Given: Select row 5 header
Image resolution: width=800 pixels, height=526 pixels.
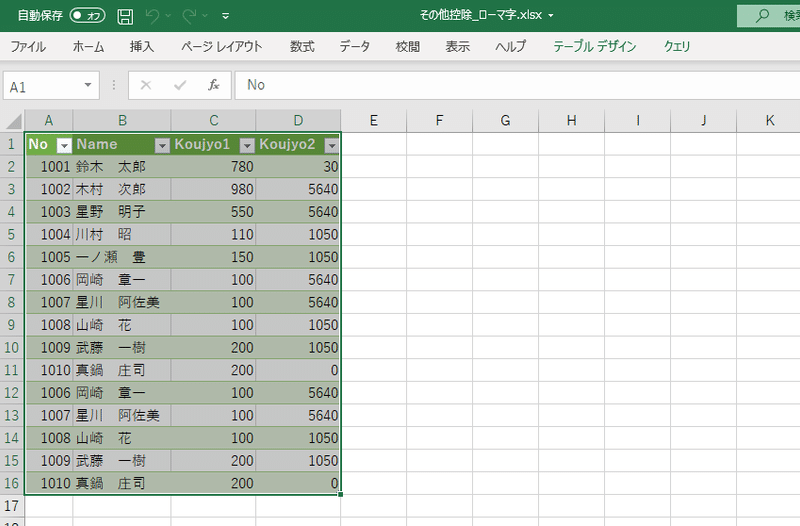Looking at the screenshot, I should 12,235.
